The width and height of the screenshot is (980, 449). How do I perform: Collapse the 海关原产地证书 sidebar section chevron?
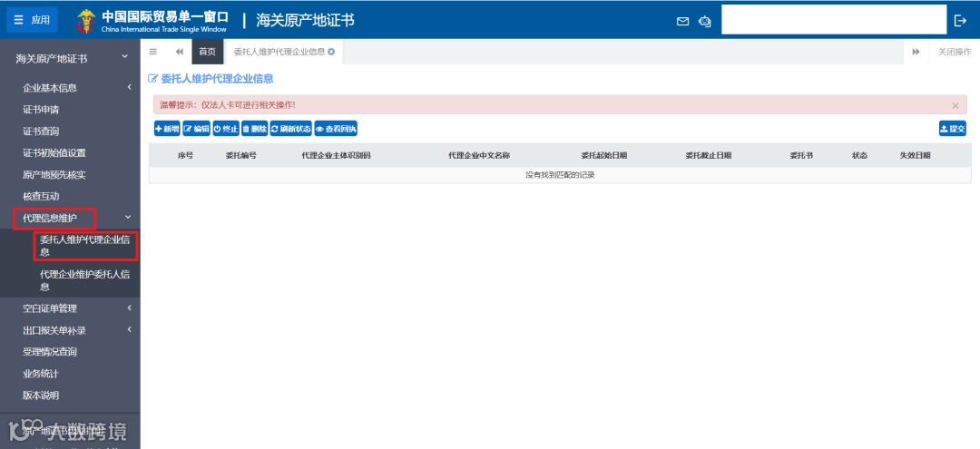click(x=124, y=57)
